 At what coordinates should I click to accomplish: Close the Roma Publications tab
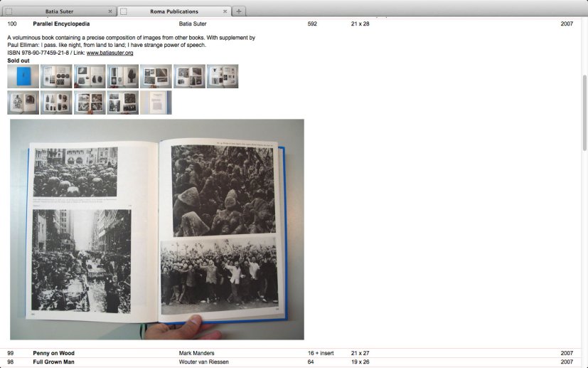coord(225,11)
